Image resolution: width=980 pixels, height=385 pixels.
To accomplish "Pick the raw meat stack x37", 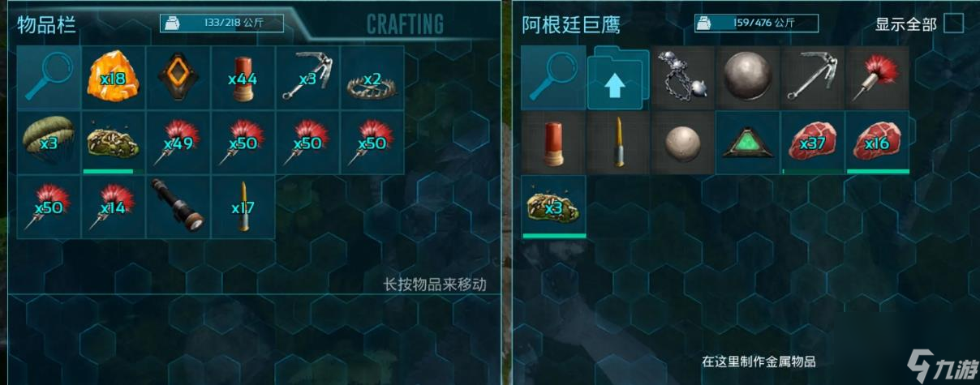I will [x=813, y=142].
